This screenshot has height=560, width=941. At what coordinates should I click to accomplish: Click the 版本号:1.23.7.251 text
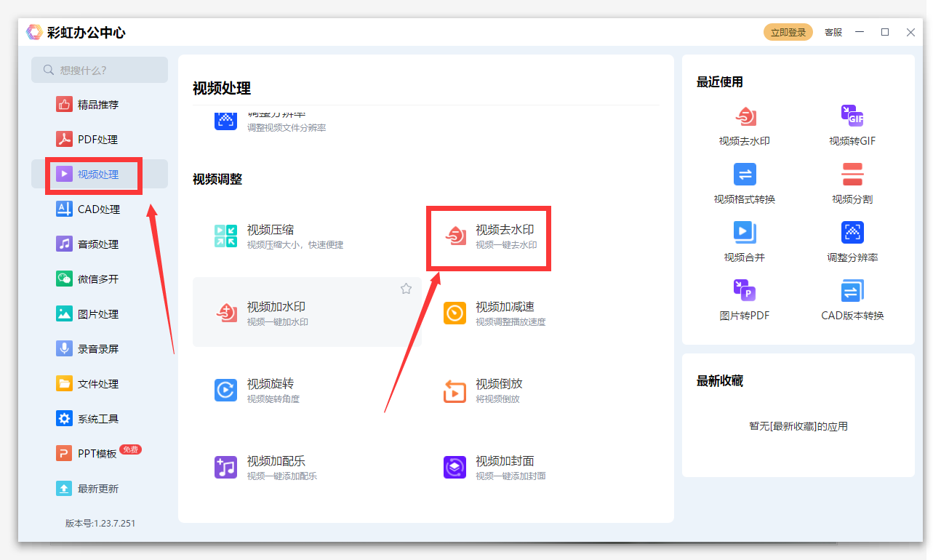pos(100,523)
